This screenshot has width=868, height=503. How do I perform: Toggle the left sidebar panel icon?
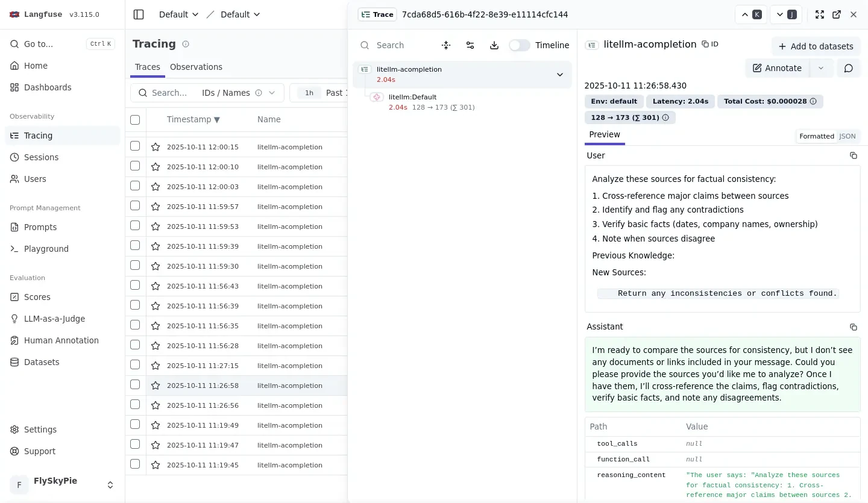click(139, 14)
